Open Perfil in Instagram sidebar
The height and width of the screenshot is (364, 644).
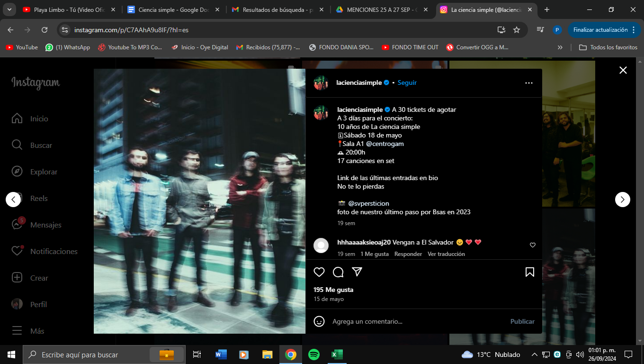pyautogui.click(x=30, y=304)
